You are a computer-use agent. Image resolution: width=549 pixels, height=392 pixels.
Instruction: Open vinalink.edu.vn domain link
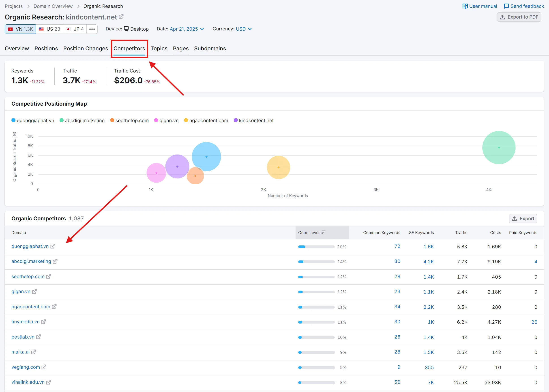[x=28, y=382]
